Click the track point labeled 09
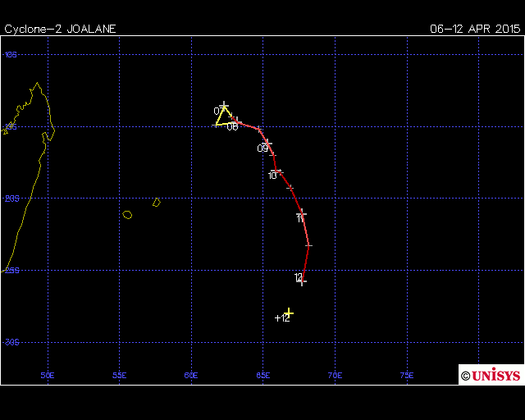 click(x=267, y=143)
